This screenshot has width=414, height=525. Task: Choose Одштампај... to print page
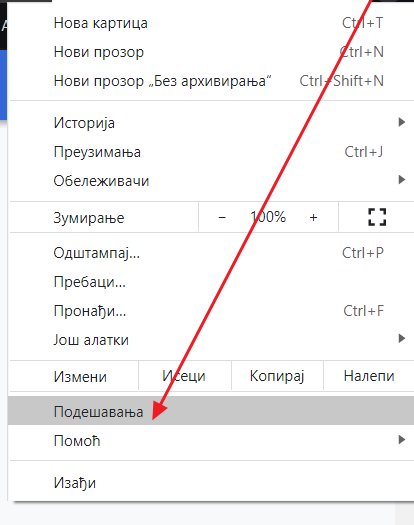click(212, 253)
